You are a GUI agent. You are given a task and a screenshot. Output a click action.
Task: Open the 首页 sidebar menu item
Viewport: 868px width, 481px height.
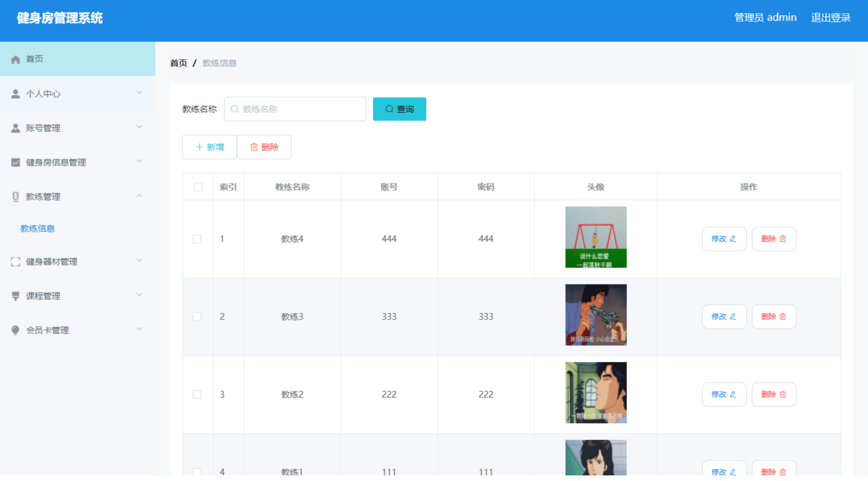[x=78, y=59]
